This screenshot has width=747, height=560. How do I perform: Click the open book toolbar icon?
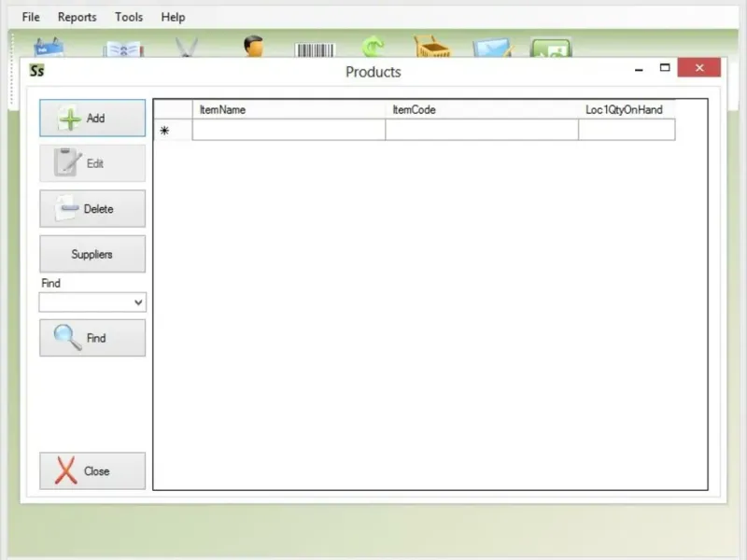pos(123,49)
